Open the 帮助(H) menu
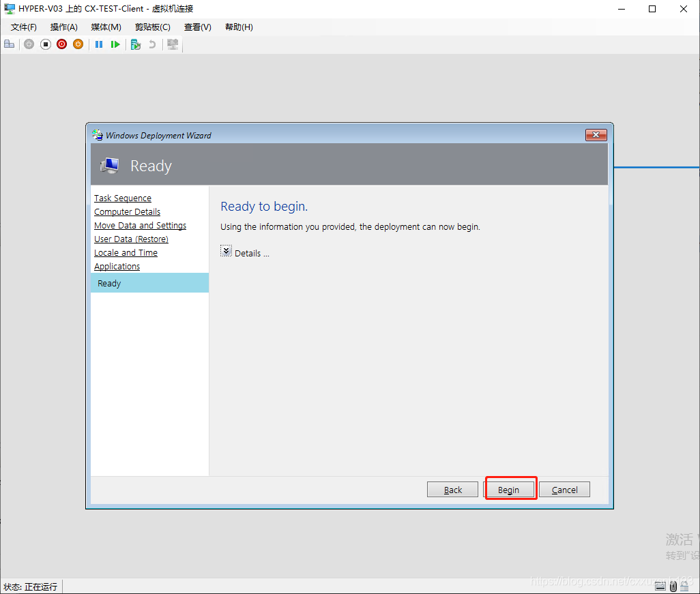Viewport: 700px width, 594px height. pos(239,27)
